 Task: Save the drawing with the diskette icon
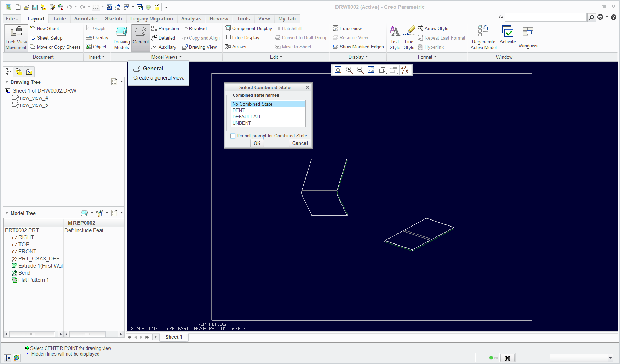35,7
